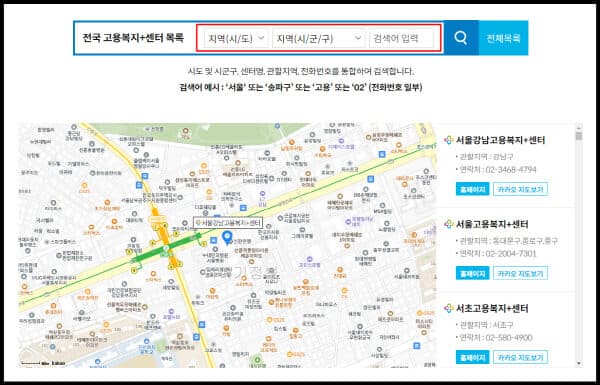Screen dimensions: 600x385
Task: Select the 서초고용복지+센터 list title
Action: tap(492, 308)
